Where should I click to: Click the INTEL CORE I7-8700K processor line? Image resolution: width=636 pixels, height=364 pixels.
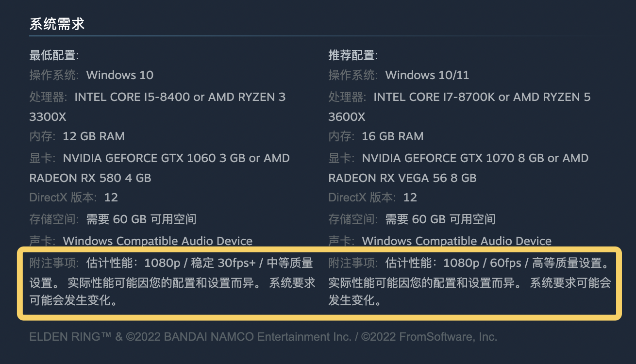435,97
